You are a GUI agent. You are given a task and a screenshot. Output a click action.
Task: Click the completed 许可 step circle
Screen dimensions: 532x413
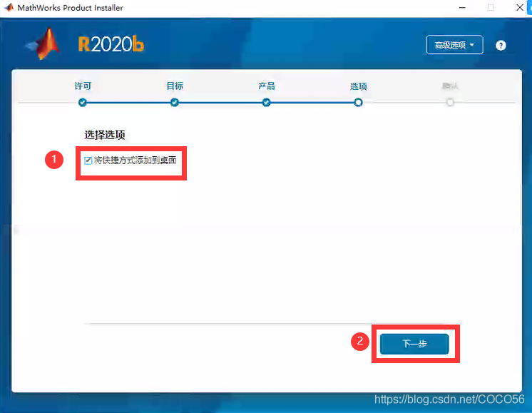pyautogui.click(x=83, y=102)
